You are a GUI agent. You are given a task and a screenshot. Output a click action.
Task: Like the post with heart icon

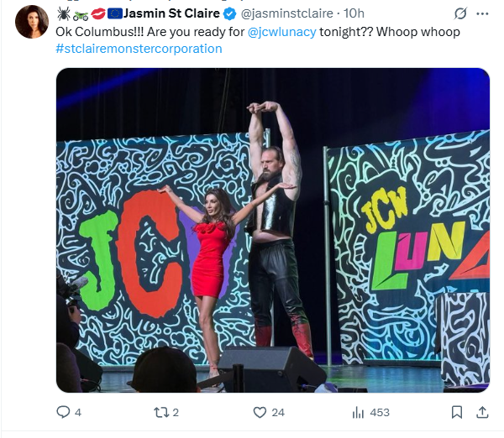[260, 412]
